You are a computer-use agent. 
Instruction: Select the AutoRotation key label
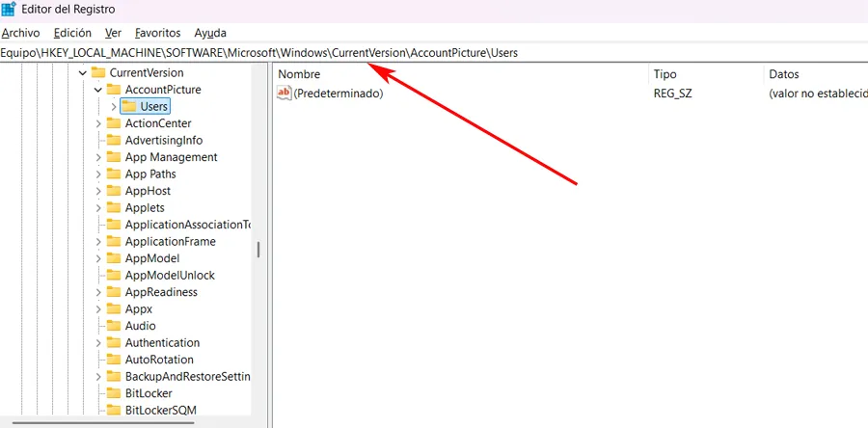(159, 360)
